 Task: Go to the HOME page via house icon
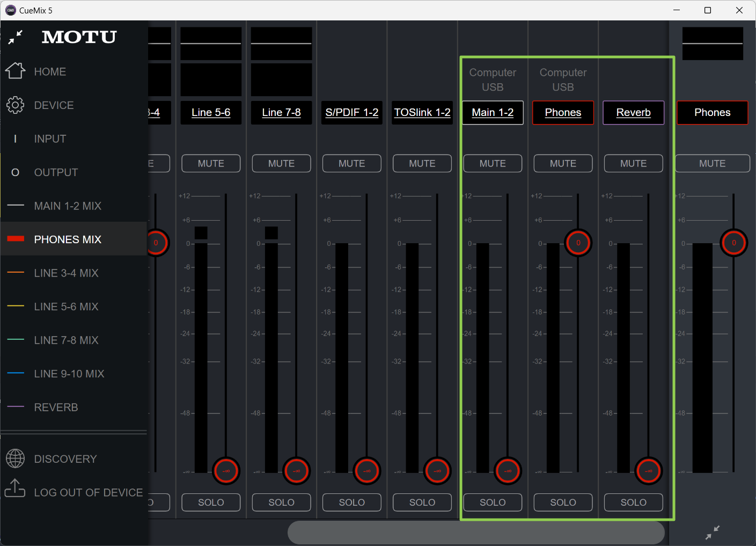16,71
